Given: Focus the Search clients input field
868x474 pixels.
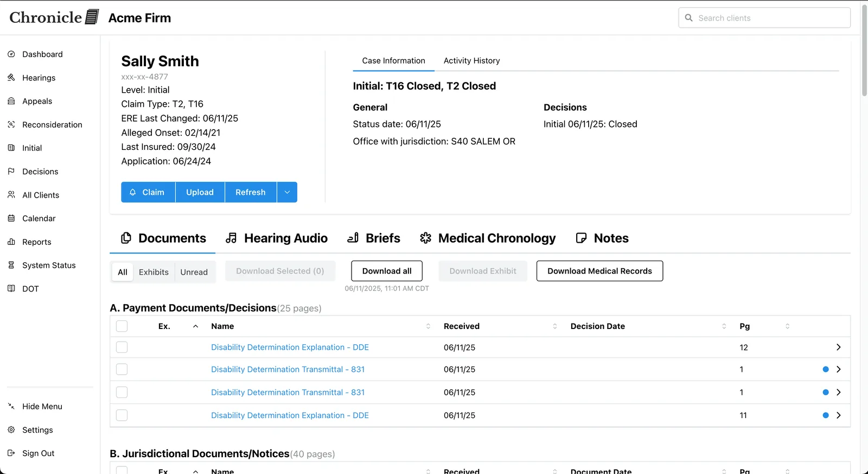Looking at the screenshot, I should (x=770, y=18).
